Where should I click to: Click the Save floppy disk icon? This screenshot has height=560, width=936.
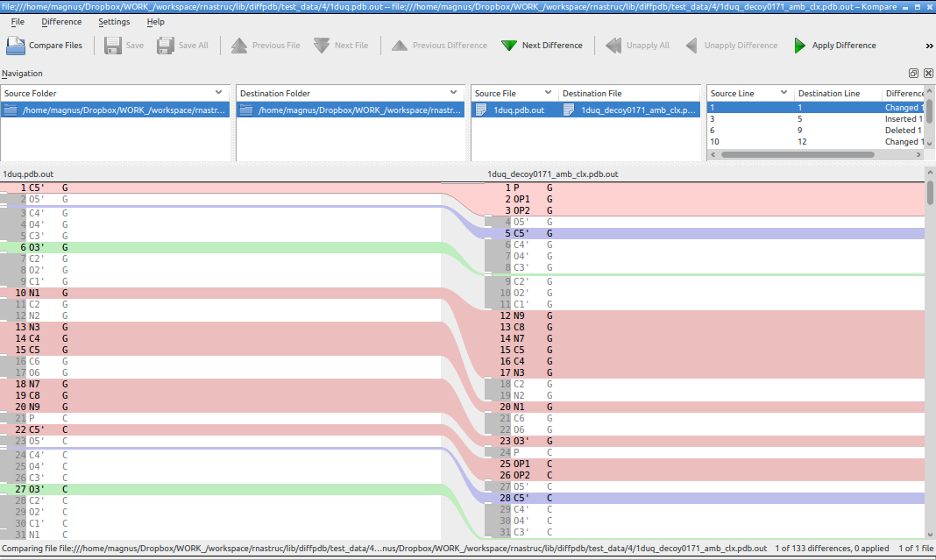point(113,46)
